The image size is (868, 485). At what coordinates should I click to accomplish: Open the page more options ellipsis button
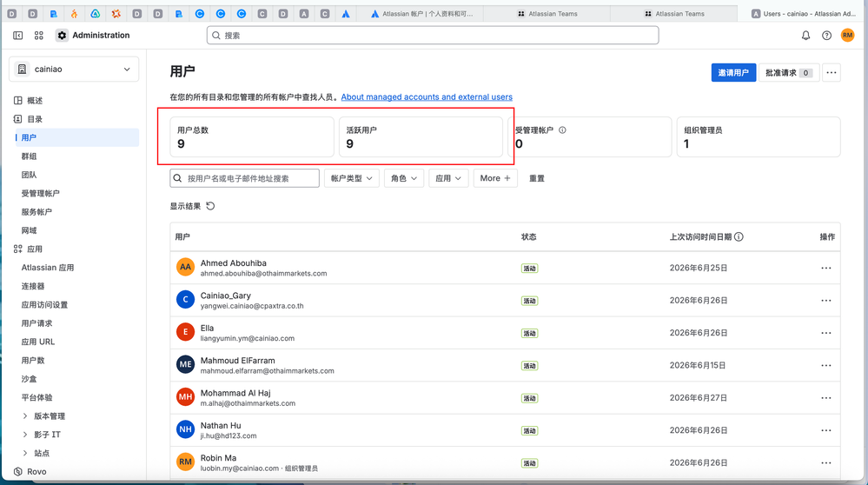[832, 72]
